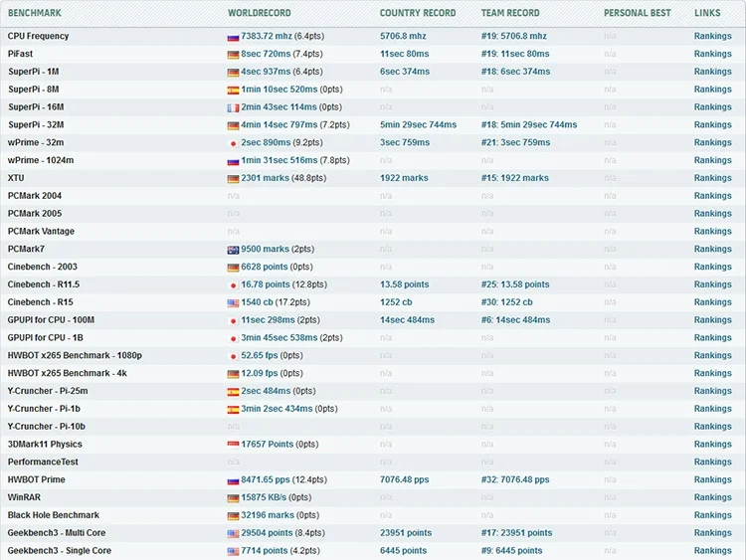The image size is (746, 560).
Task: Open Rankings for CPU Frequency
Action: (713, 36)
